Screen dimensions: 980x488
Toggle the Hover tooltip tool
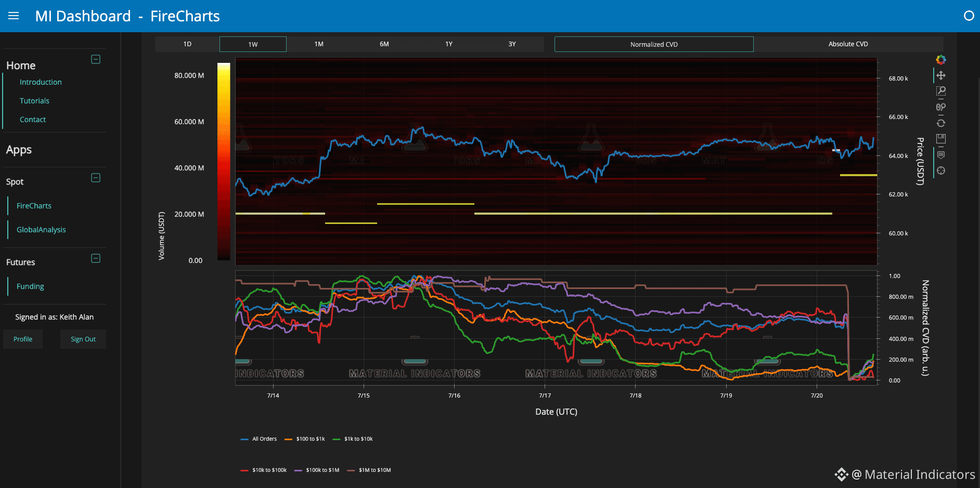tap(941, 155)
